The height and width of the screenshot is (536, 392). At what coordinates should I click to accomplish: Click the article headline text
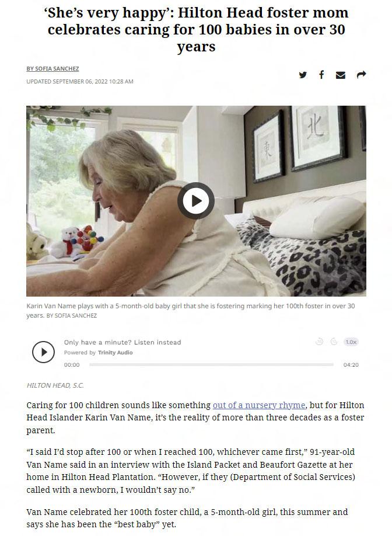pos(196,30)
